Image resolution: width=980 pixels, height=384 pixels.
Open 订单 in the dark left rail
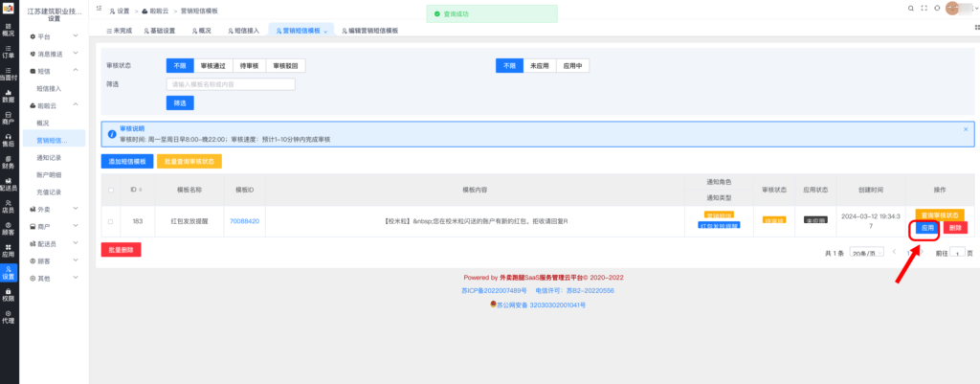(8, 52)
